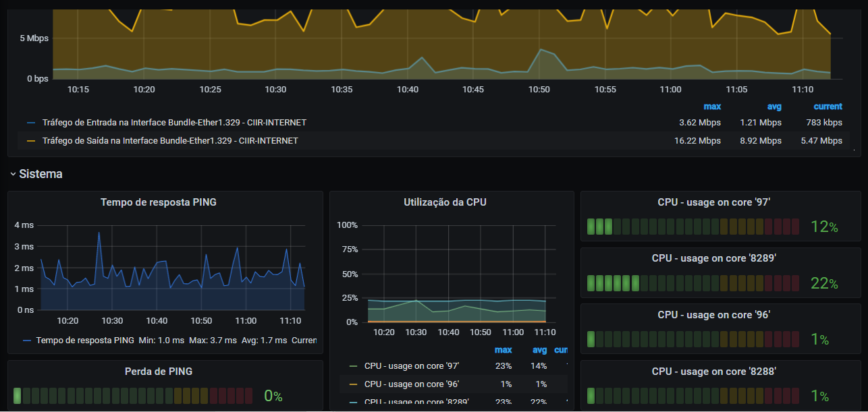
Task: Open color picker for yellow core '96' legend swatch
Action: tap(353, 385)
